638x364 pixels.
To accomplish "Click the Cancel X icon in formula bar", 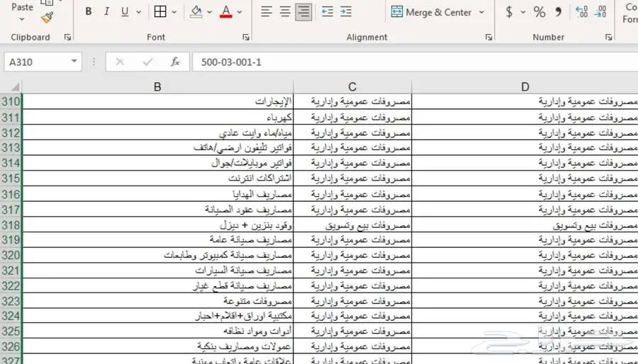I will pyautogui.click(x=120, y=62).
